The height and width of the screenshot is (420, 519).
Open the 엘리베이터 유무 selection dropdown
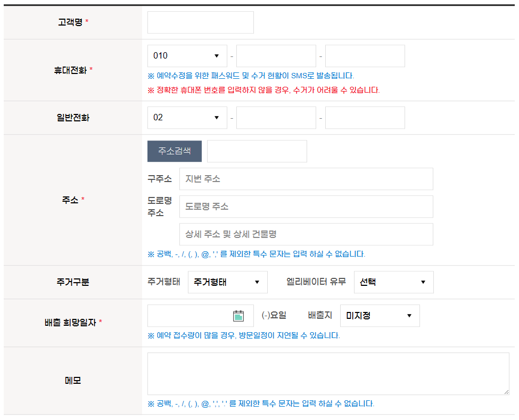click(393, 282)
